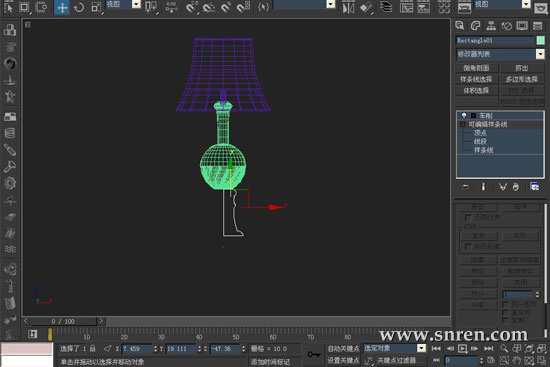
Task: Select the Spline sub-object level
Action: tap(483, 151)
